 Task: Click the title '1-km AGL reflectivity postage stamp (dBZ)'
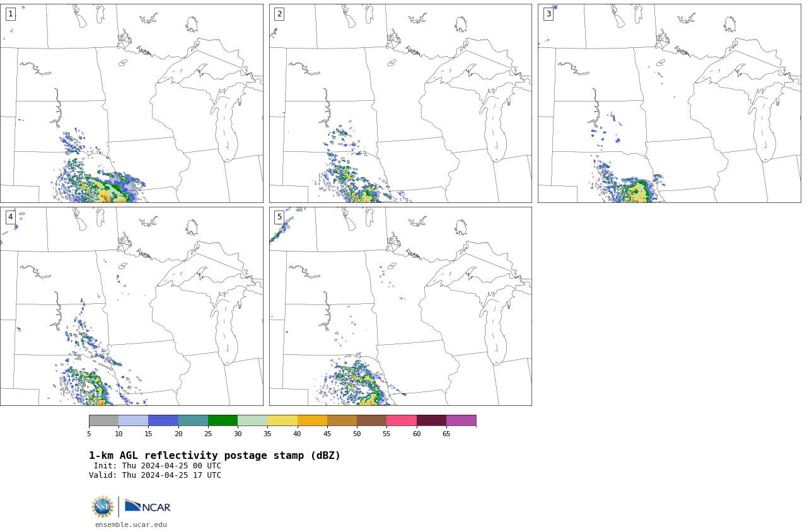[214, 456]
